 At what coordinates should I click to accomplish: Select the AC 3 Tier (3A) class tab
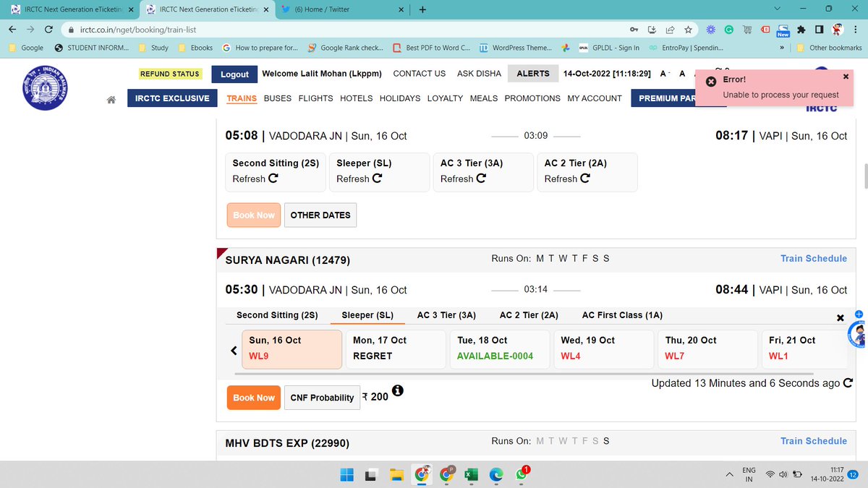pos(446,315)
